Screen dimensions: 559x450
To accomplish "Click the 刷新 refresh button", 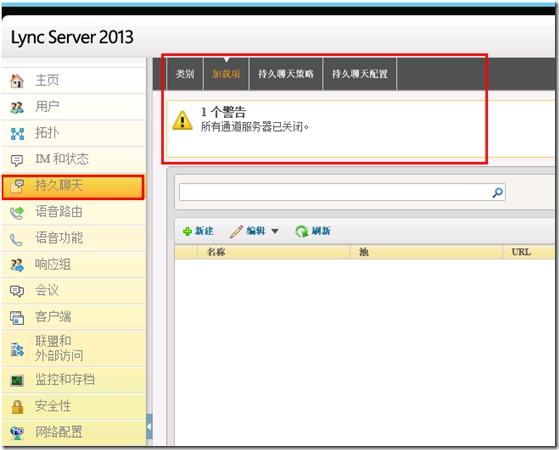I will pos(313,231).
